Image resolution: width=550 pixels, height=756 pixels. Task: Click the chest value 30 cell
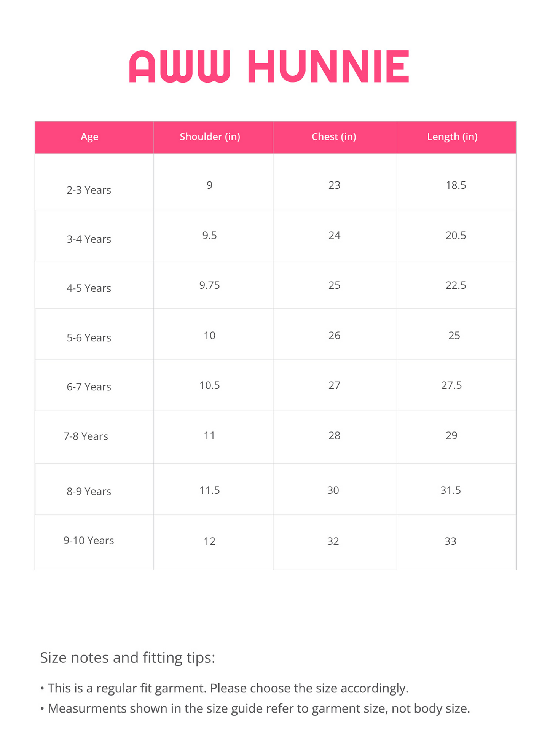tap(333, 490)
